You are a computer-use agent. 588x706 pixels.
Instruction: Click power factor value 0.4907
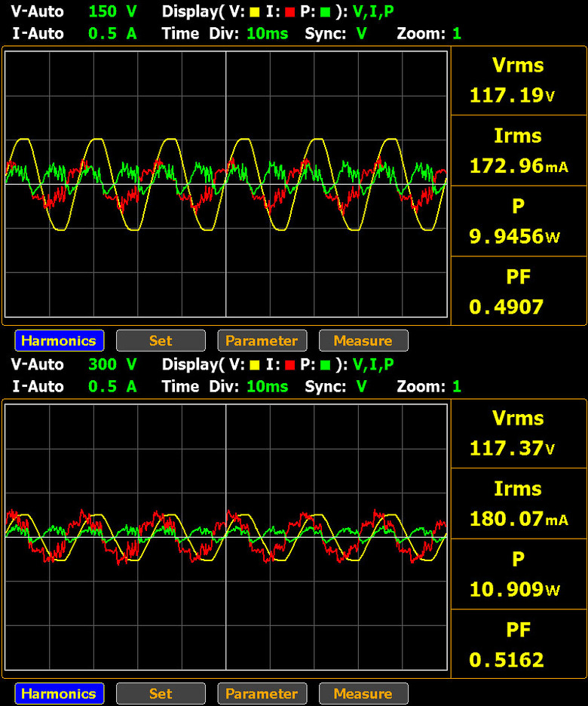[x=506, y=307]
